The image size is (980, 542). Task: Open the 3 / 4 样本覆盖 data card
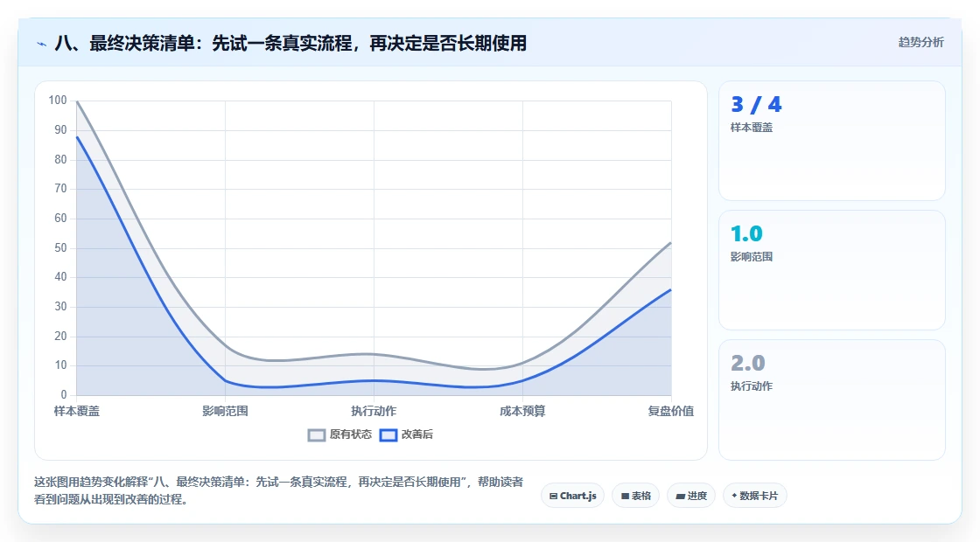[832, 141]
